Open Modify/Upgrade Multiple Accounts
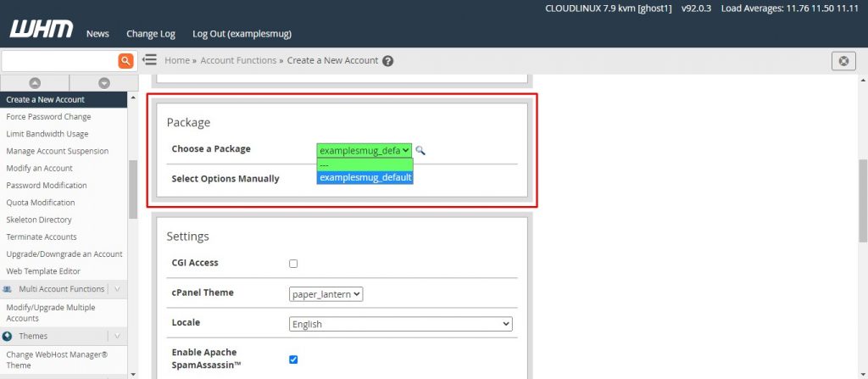Viewport: 868px width, 379px height. click(50, 313)
